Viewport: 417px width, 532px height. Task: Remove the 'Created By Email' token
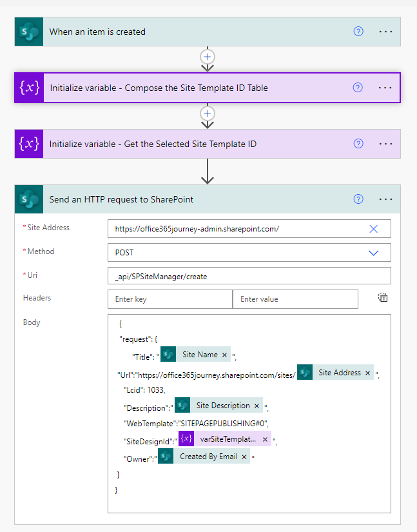tap(244, 457)
